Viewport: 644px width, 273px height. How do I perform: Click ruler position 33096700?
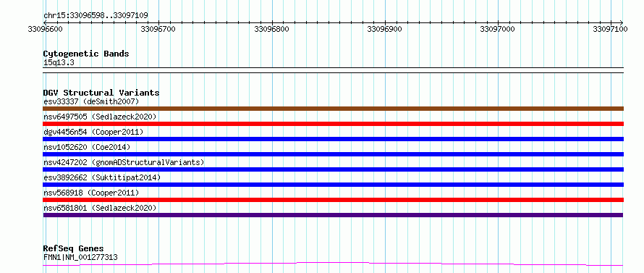coord(158,29)
